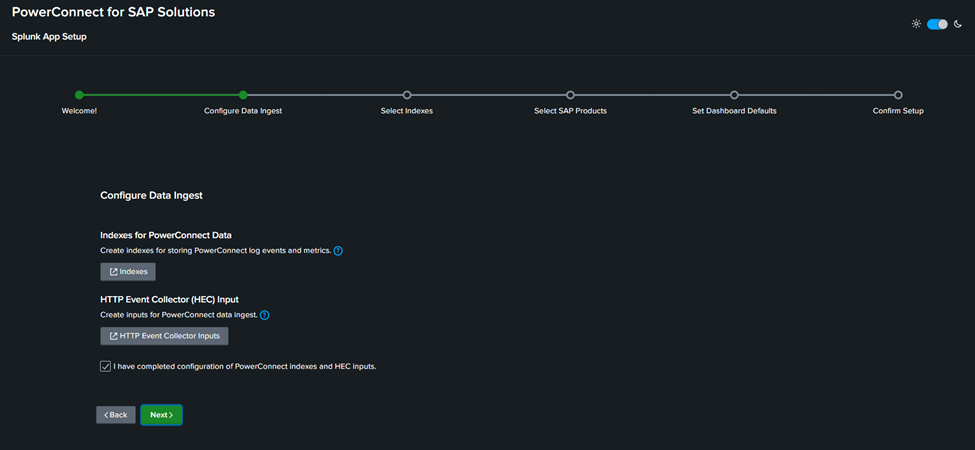Click the Set Dashboard Defaults step circle
Screen dimensions: 975x450
point(734,95)
